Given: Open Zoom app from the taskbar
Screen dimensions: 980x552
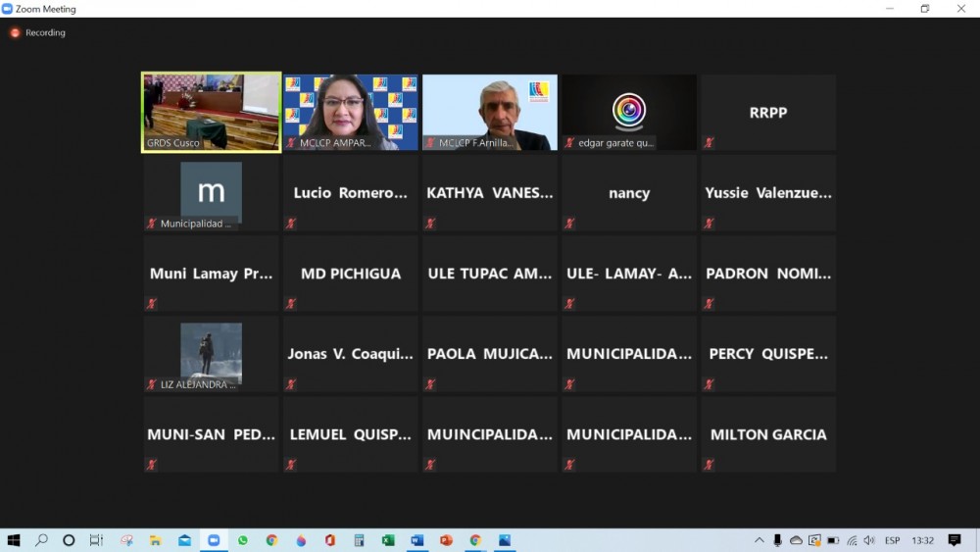Looking at the screenshot, I should tap(214, 540).
